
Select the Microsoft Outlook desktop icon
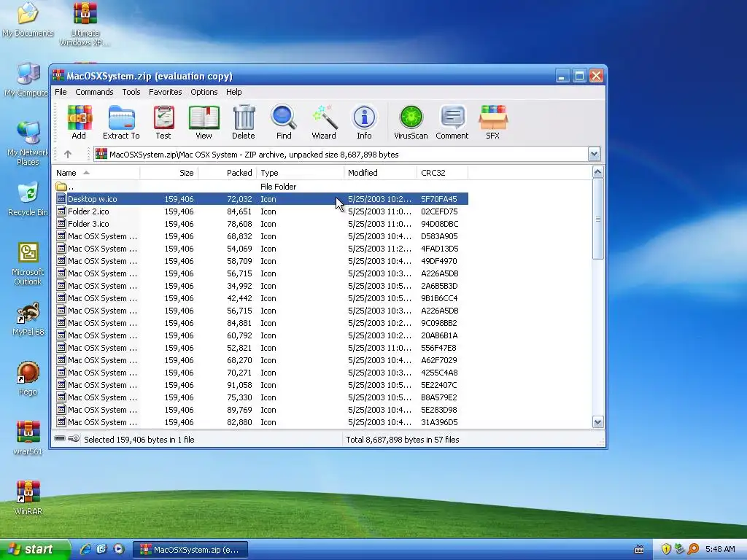coord(28,263)
